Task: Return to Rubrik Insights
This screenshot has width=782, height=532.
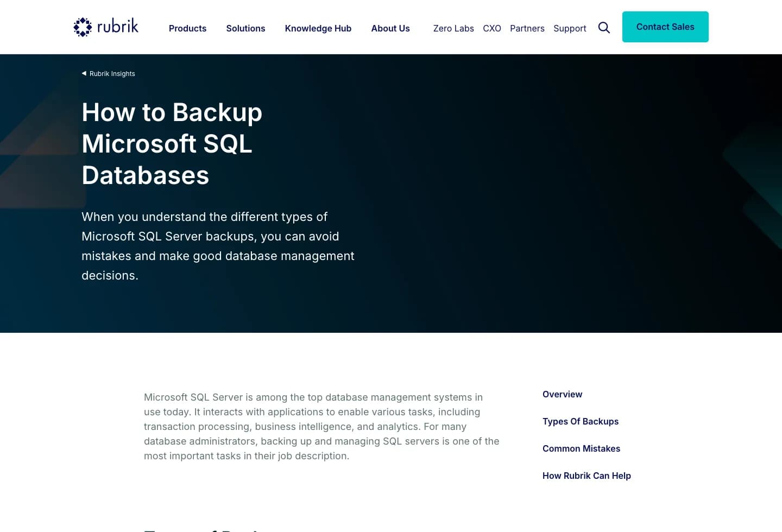Action: (112, 74)
